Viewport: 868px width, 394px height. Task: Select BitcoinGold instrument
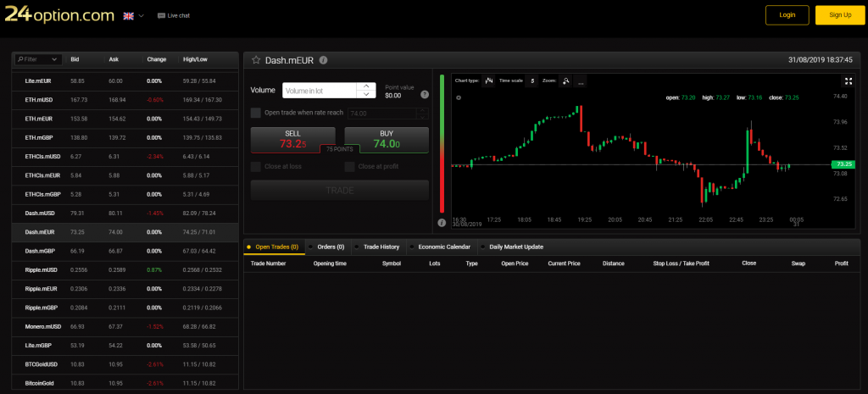click(x=125, y=383)
